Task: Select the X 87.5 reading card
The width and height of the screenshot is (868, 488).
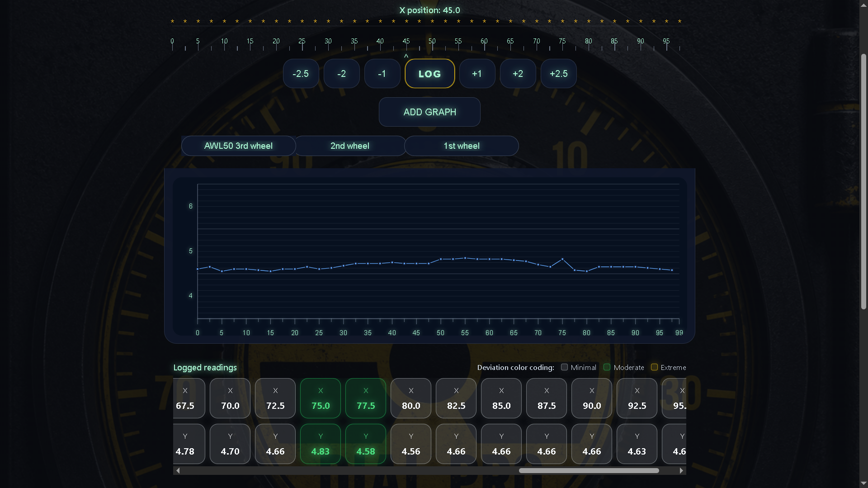Action: click(x=547, y=398)
